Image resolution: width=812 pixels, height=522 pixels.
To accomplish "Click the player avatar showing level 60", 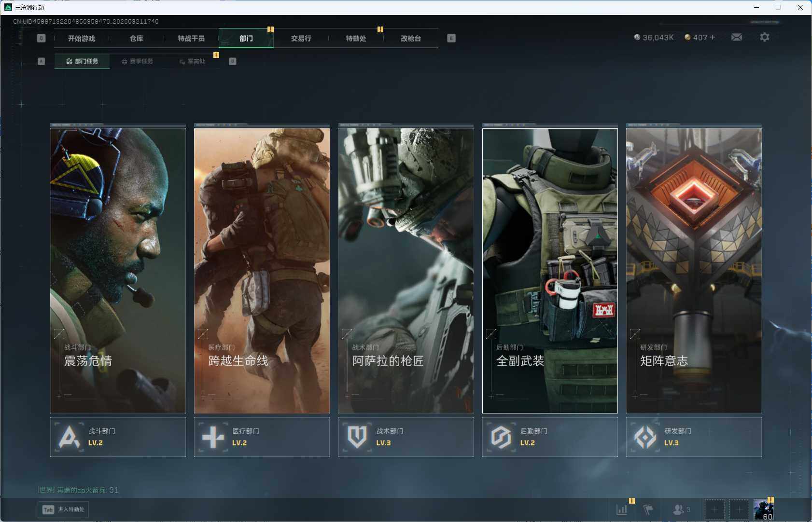I will [763, 510].
